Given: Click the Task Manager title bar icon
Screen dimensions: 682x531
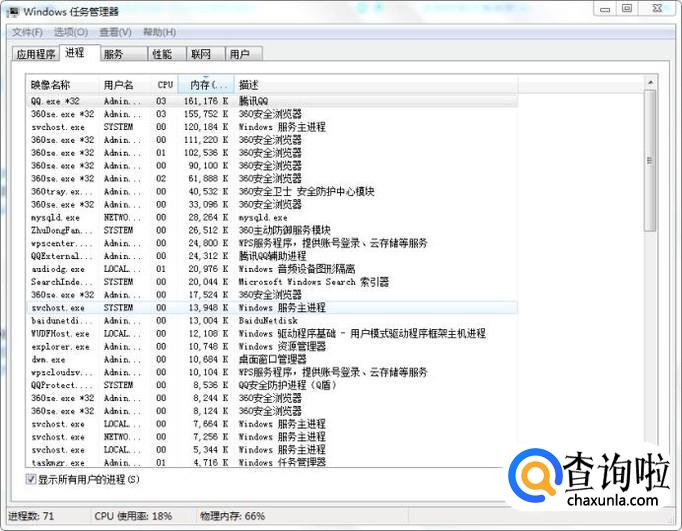Looking at the screenshot, I should coord(11,10).
